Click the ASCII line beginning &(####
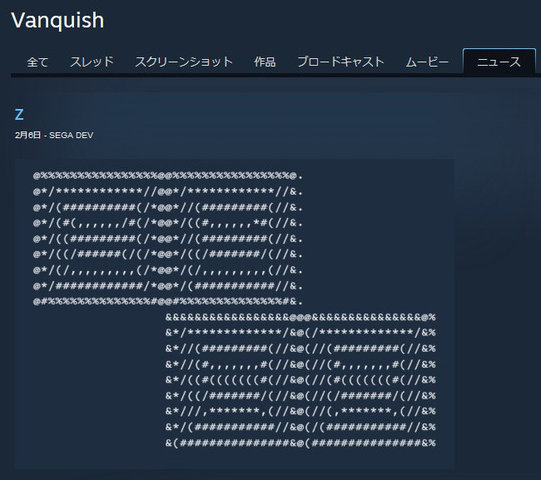 pyautogui.click(x=301, y=443)
